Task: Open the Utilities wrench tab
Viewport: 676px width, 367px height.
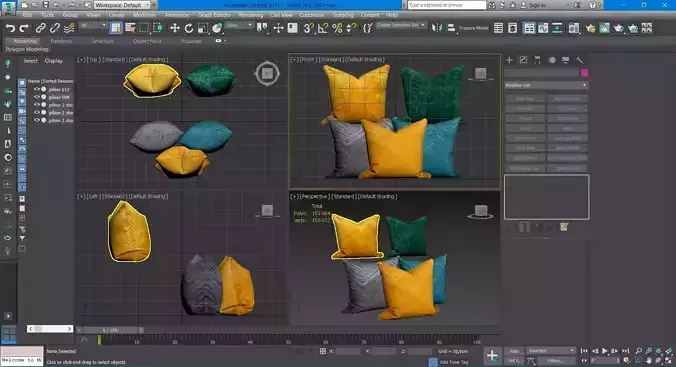Action: [579, 60]
